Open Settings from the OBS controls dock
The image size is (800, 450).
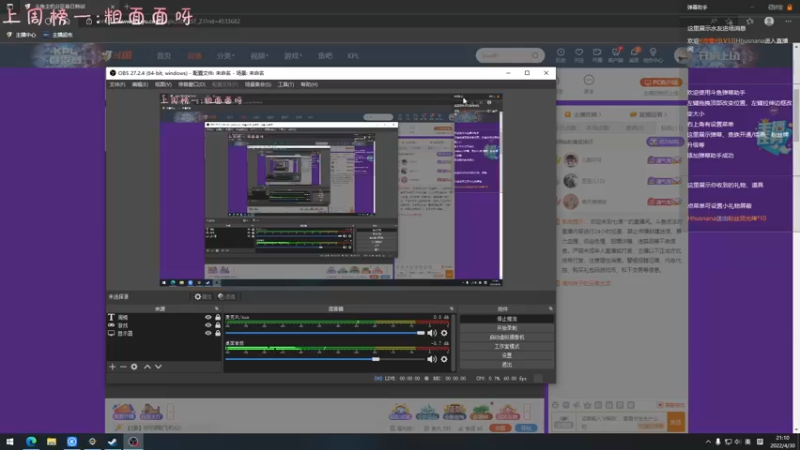[x=507, y=356]
